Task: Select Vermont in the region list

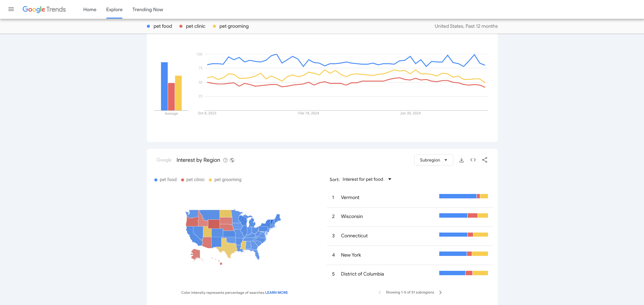Action: (x=350, y=197)
